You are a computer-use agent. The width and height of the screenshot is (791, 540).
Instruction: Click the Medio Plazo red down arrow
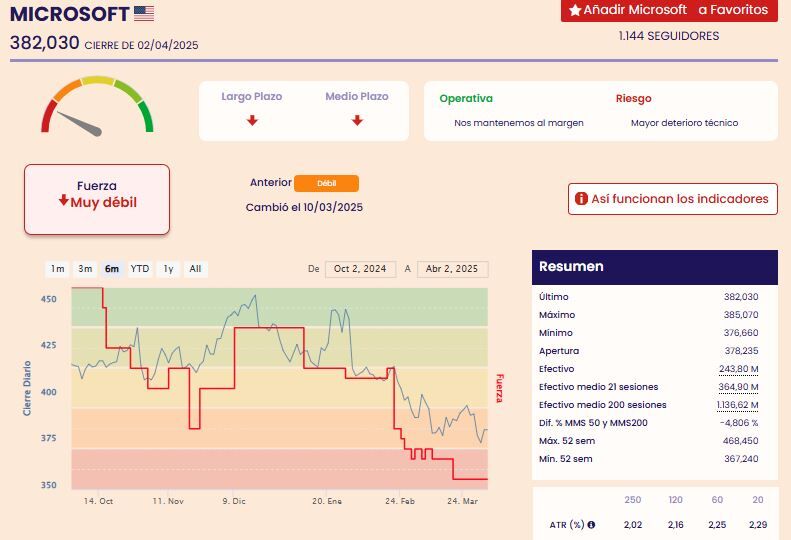[x=357, y=120]
